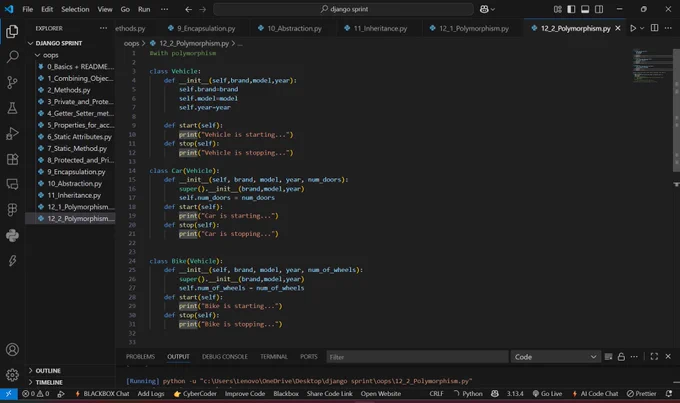Click the output Filter input field
Image resolution: width=680 pixels, height=403 pixels.
click(x=417, y=357)
